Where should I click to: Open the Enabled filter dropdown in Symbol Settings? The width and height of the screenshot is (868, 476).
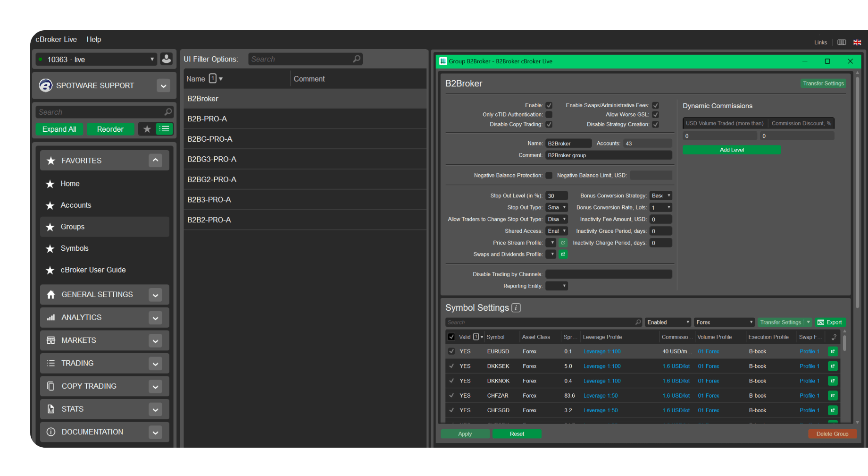[668, 322]
